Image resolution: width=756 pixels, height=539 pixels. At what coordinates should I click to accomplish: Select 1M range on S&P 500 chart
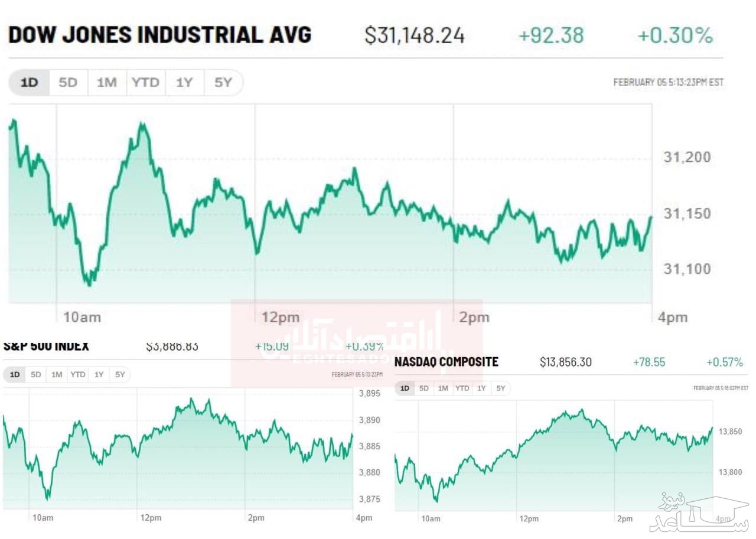tap(57, 374)
